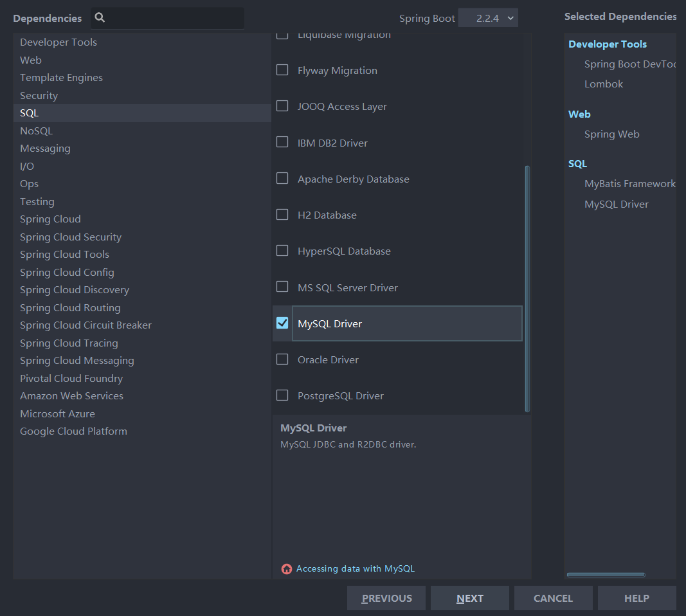Tick the IBM DB2 Driver checkbox
The height and width of the screenshot is (616, 686).
[282, 142]
